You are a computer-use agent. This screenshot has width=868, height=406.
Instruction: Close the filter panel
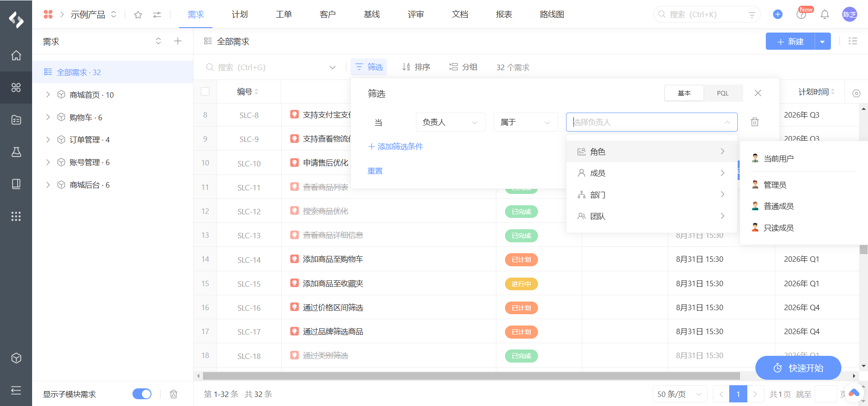(758, 93)
